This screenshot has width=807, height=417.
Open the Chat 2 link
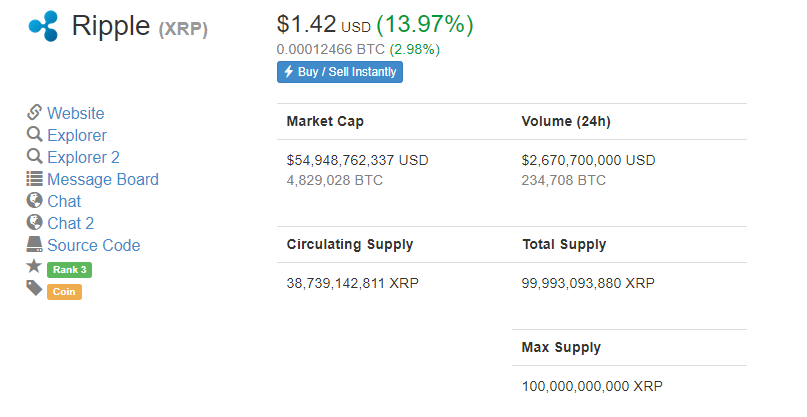[x=71, y=223]
